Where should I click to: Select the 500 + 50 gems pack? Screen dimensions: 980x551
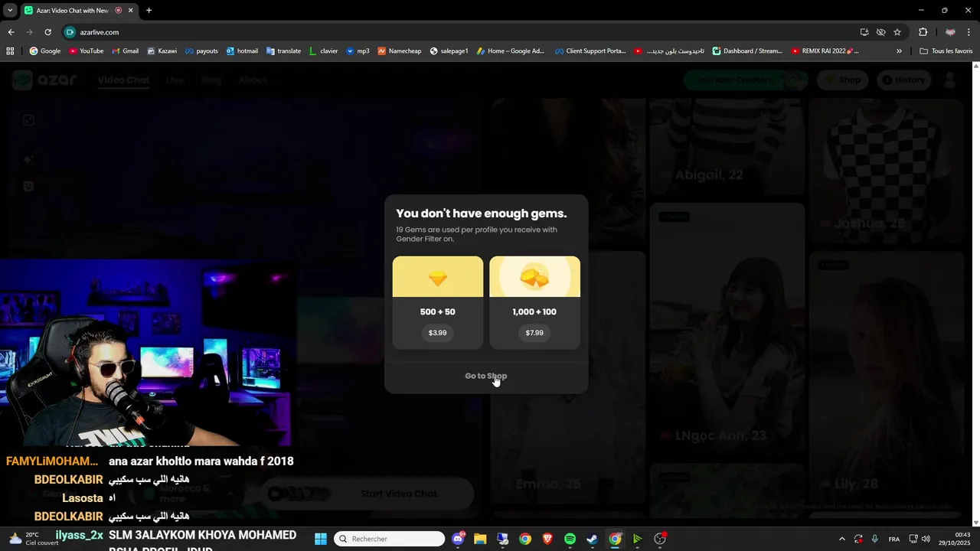[x=438, y=302]
